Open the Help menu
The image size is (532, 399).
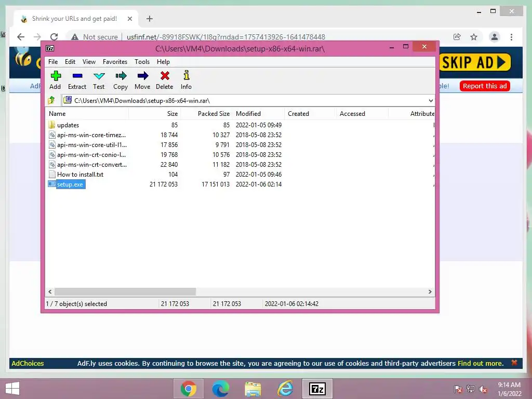point(163,62)
